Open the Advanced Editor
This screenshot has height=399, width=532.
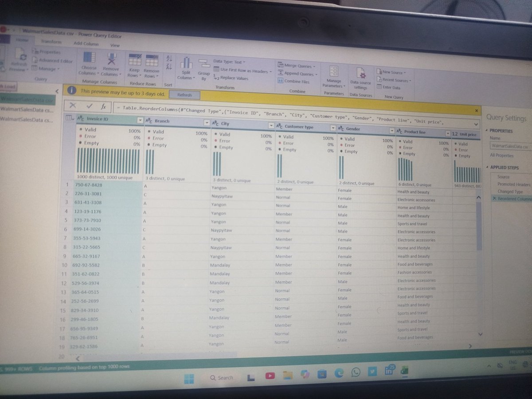click(52, 61)
